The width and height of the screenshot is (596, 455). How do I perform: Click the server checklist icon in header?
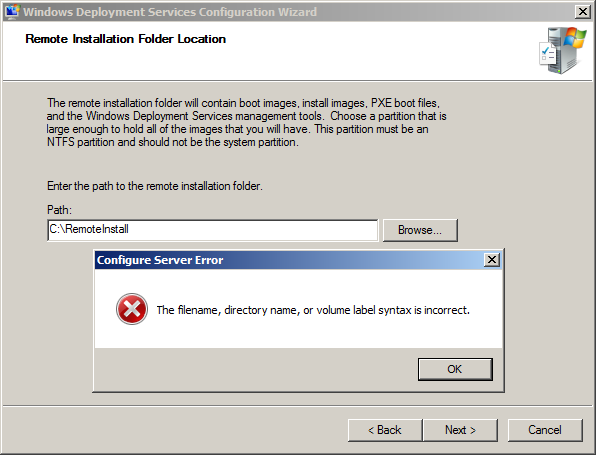click(x=563, y=50)
